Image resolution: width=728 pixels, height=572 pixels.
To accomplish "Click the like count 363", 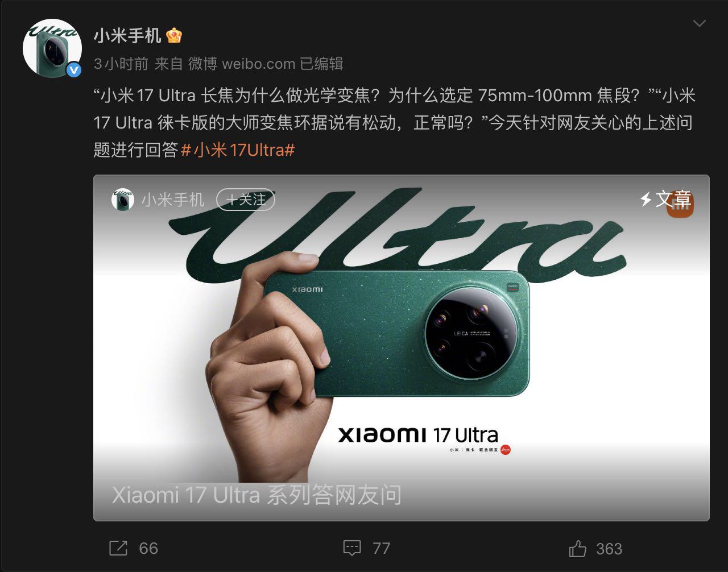I will coord(609,549).
